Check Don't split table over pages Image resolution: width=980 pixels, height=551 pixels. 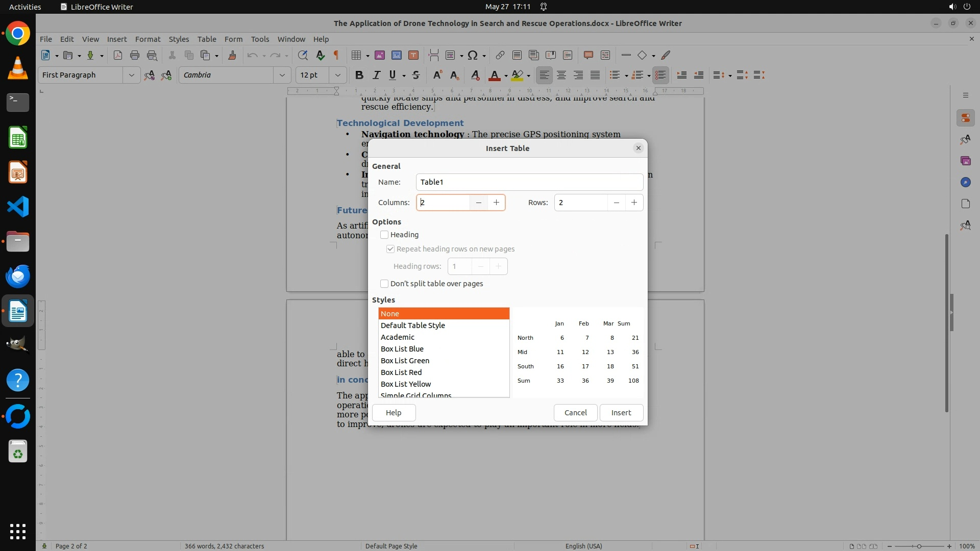[x=384, y=284]
